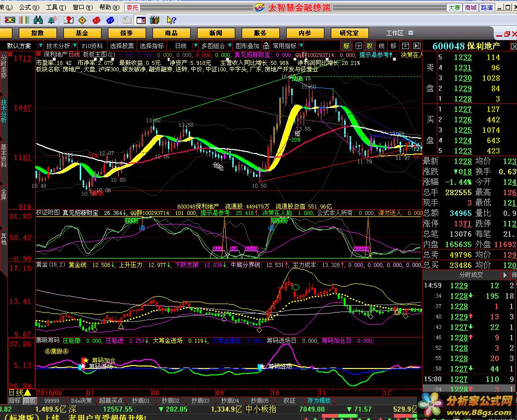This screenshot has height=420, width=517.
Task: Expand the 常用指标 dropdown arrow
Action: click(302, 46)
